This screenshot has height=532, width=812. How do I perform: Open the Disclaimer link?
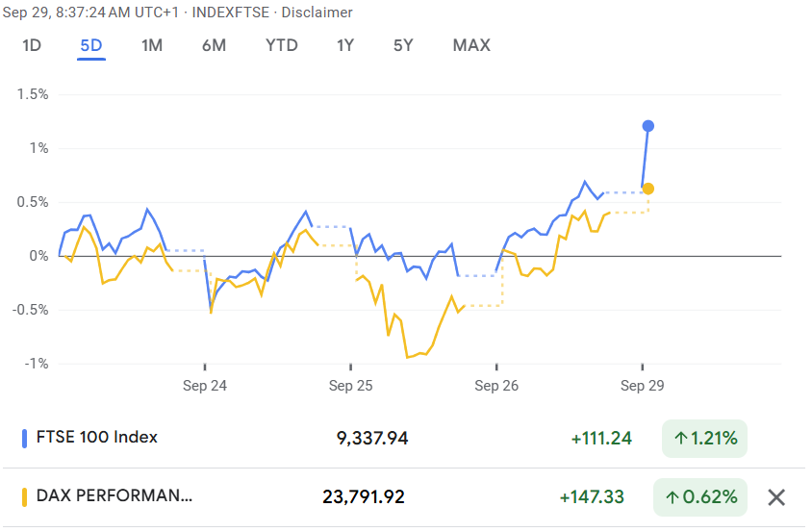pos(317,13)
